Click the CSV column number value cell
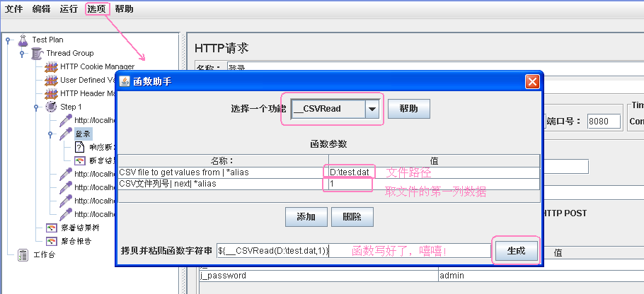Screen dimensions: 644x294 (434, 184)
